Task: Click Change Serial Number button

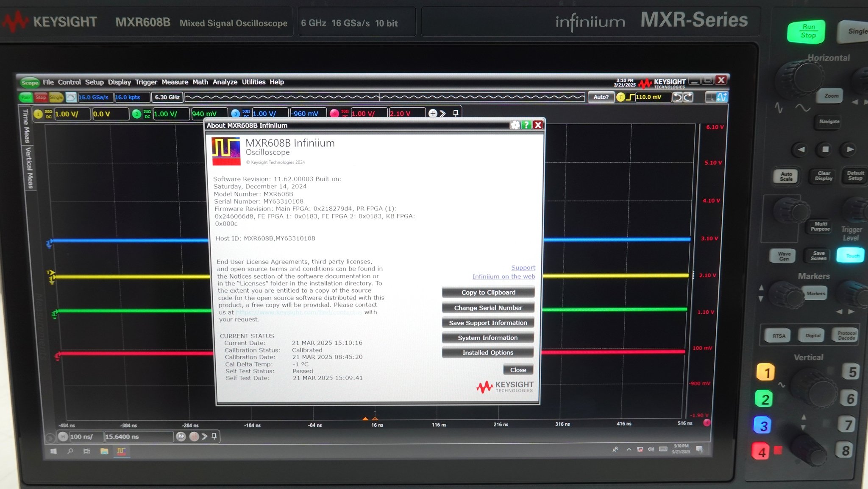Action: click(488, 307)
